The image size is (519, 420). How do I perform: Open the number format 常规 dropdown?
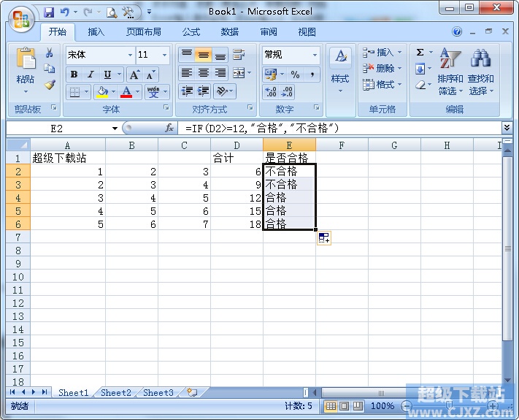315,55
